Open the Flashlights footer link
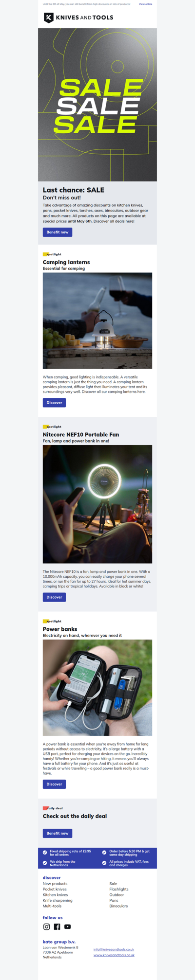Image resolution: width=195 pixels, height=980 pixels. [119, 889]
